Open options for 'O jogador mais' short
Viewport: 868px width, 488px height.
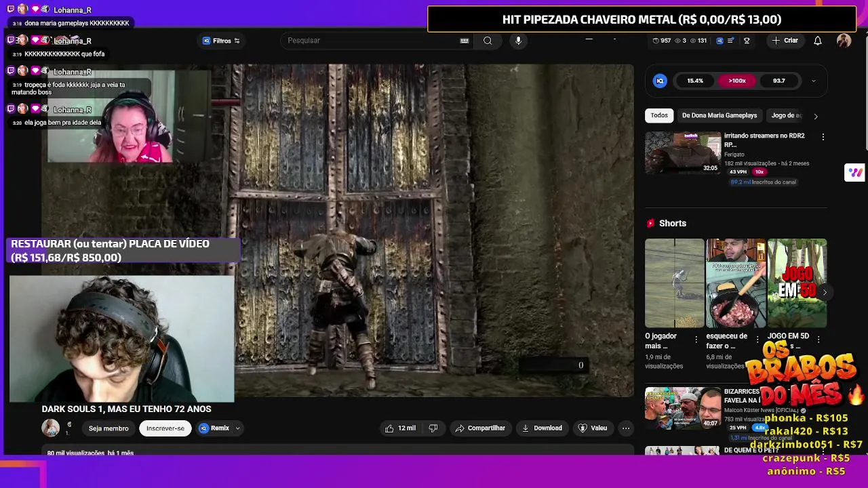(696, 340)
